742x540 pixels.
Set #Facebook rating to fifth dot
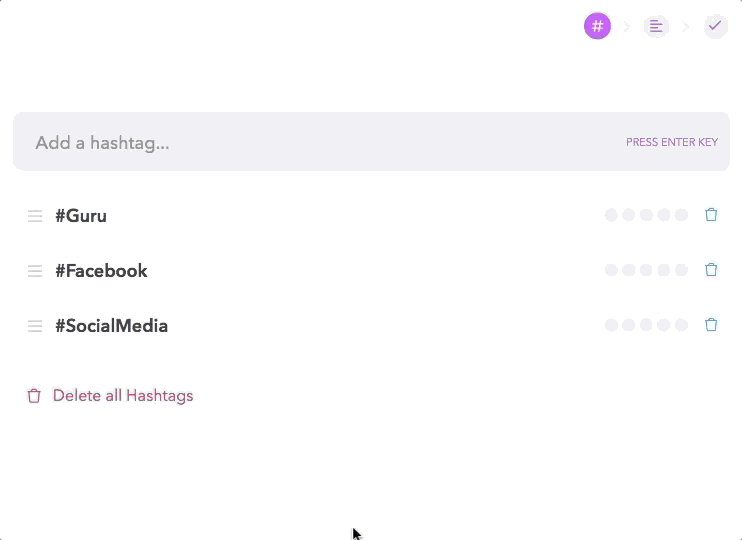pos(681,270)
